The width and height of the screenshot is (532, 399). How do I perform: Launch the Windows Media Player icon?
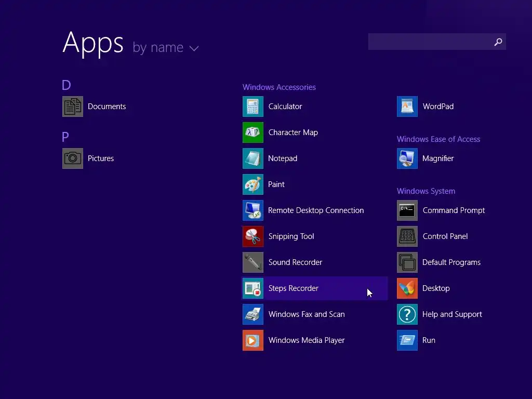[x=253, y=340]
